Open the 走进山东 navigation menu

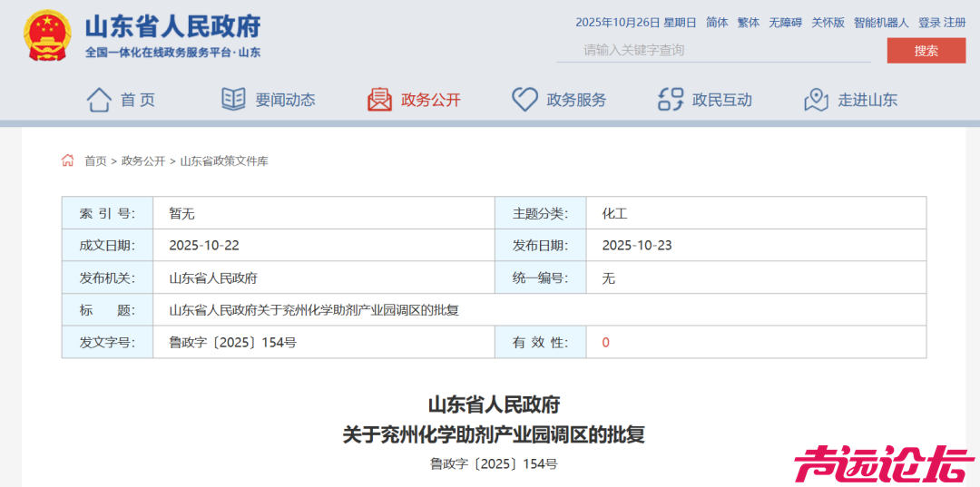coord(867,100)
